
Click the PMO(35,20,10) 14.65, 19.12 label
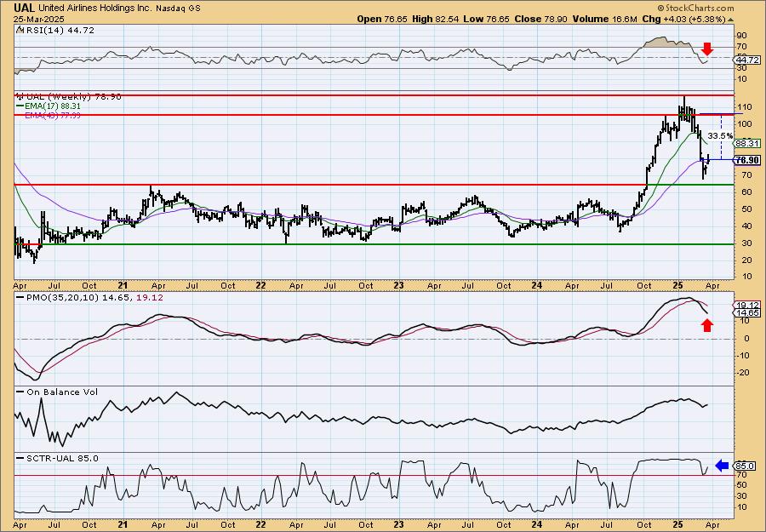click(94, 298)
